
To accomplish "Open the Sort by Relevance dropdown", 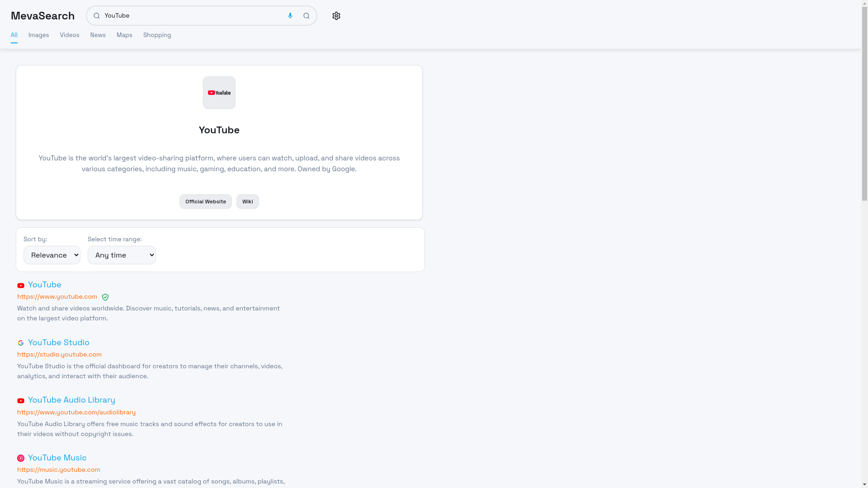I will pyautogui.click(x=52, y=255).
